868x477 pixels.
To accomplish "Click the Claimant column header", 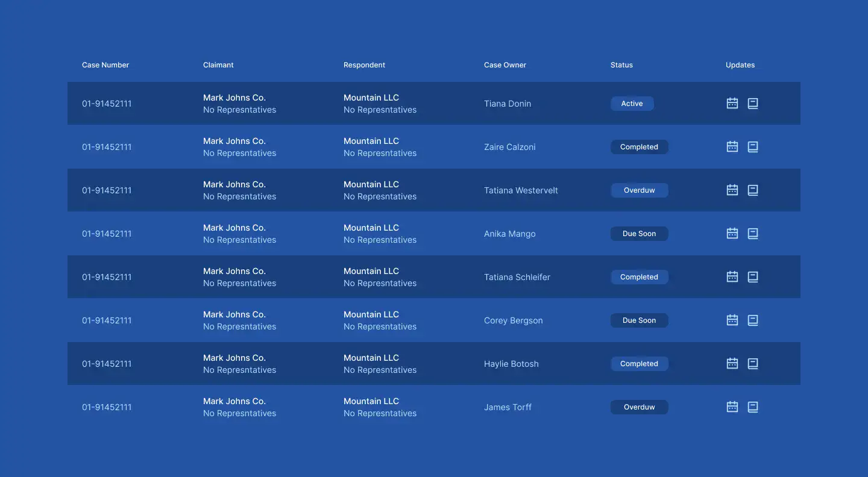I will 218,65.
